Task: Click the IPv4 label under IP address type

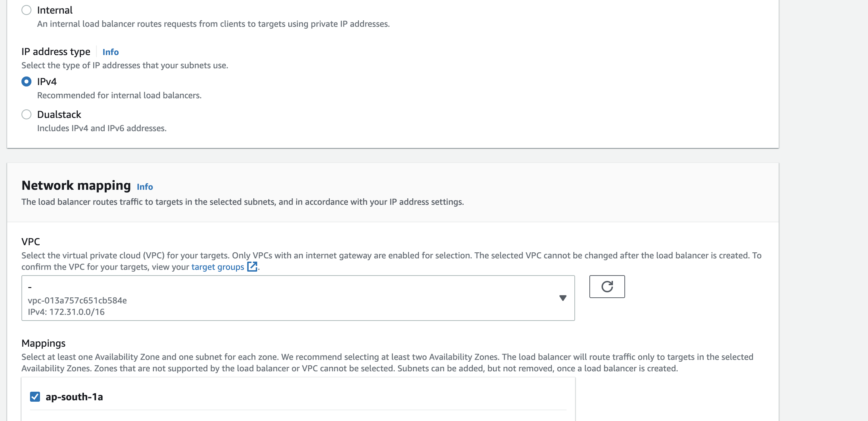Action: tap(46, 81)
